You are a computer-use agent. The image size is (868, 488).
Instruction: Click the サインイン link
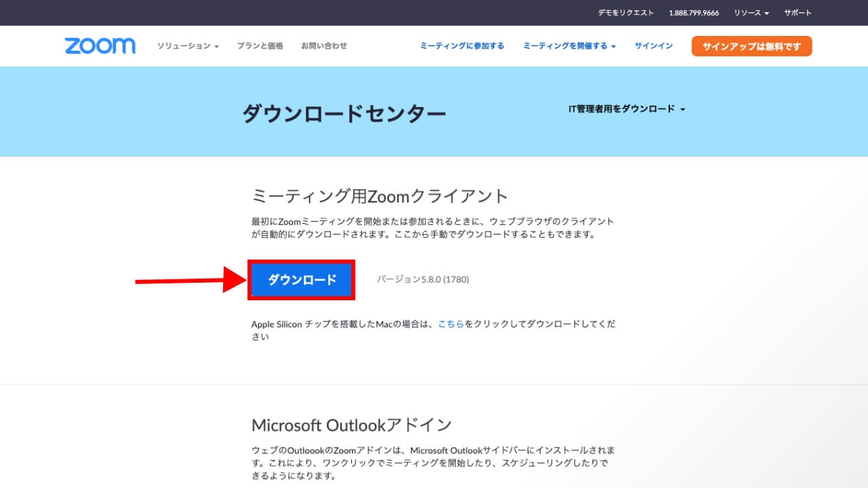coord(654,46)
